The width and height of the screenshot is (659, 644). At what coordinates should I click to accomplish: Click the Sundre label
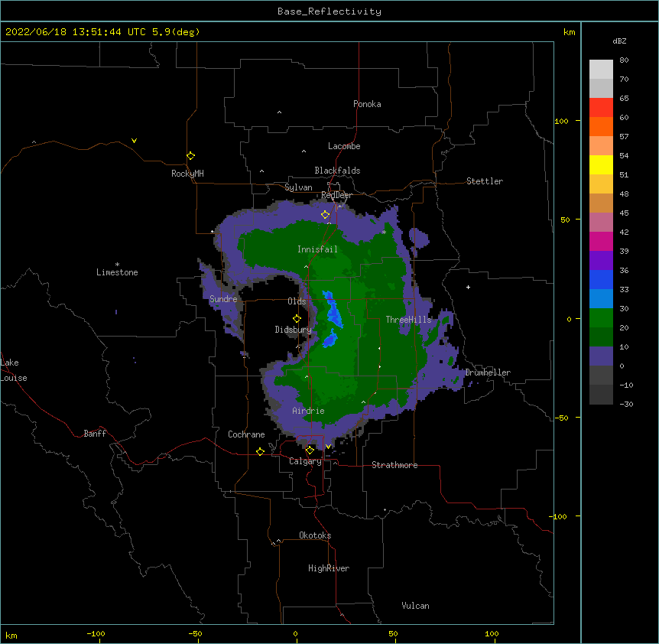pyautogui.click(x=223, y=299)
